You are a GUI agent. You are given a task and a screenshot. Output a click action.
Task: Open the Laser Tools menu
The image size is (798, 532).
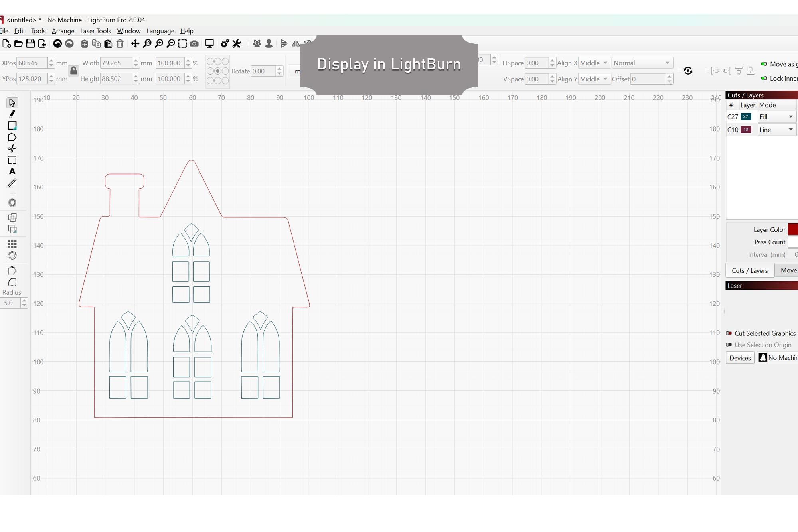coord(96,31)
